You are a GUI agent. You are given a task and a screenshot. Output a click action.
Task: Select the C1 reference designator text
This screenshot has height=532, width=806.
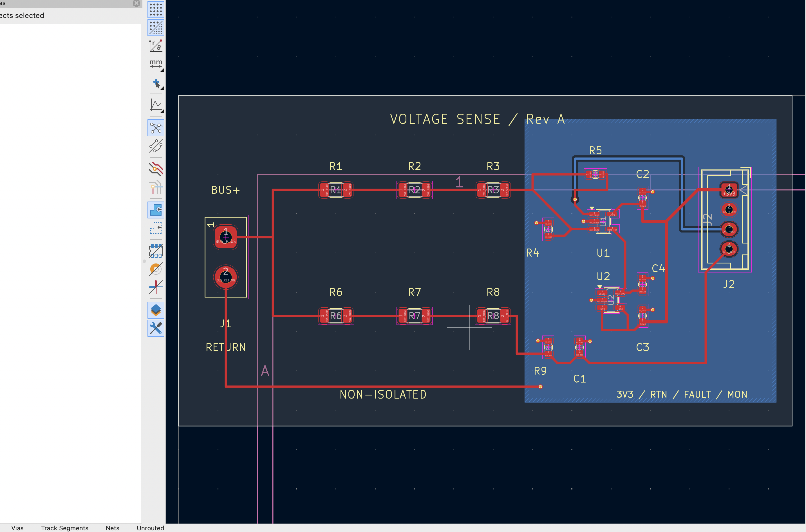click(579, 379)
